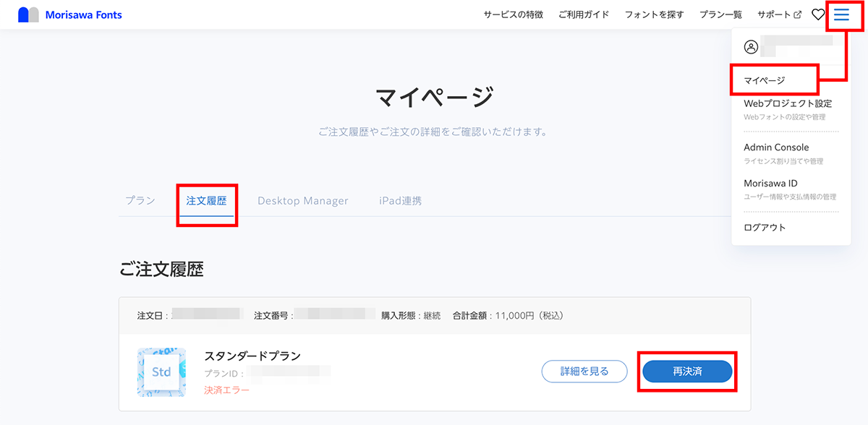
Task: Open the hamburger menu icon
Action: 841,14
